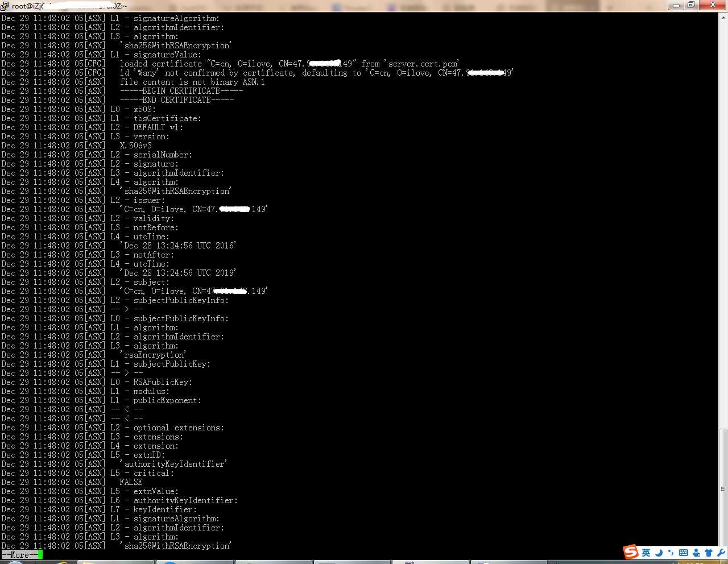Click the 'X.509v3' version value
The height and width of the screenshot is (564, 728).
(x=135, y=146)
